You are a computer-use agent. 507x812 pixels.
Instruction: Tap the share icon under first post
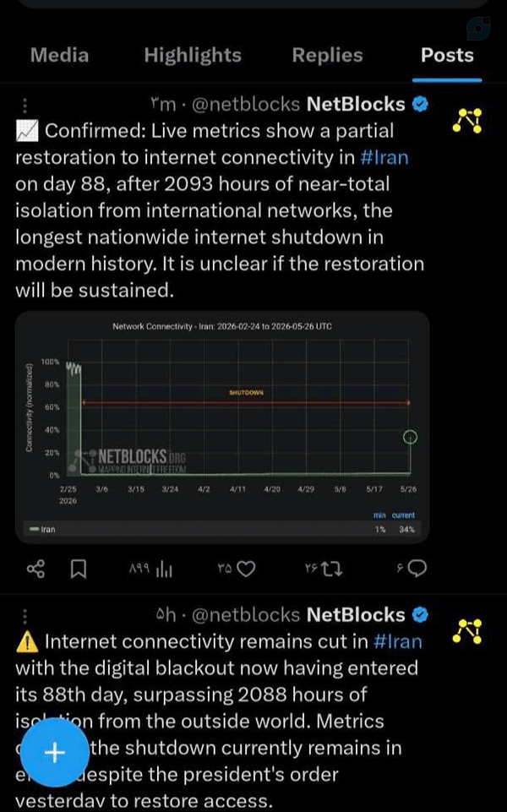[35, 569]
